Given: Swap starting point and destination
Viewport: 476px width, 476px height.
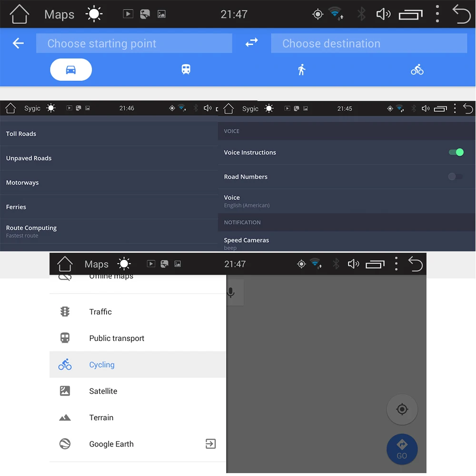Looking at the screenshot, I should (252, 42).
